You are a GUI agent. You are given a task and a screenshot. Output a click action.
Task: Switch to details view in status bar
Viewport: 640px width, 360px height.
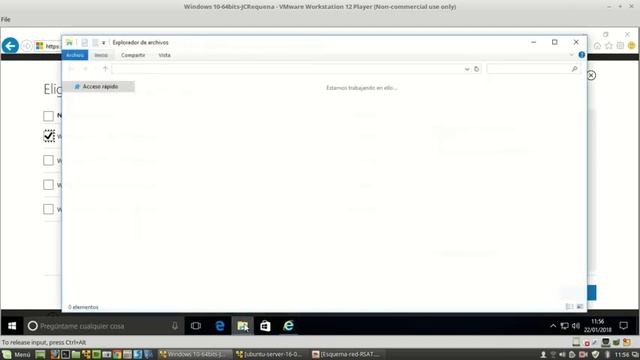click(x=569, y=307)
